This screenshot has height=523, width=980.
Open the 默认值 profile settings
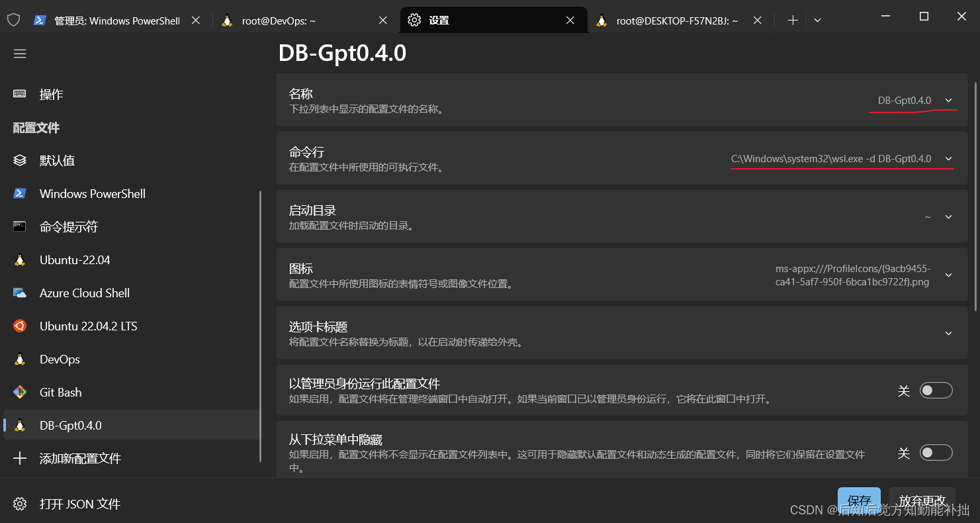(x=131, y=160)
